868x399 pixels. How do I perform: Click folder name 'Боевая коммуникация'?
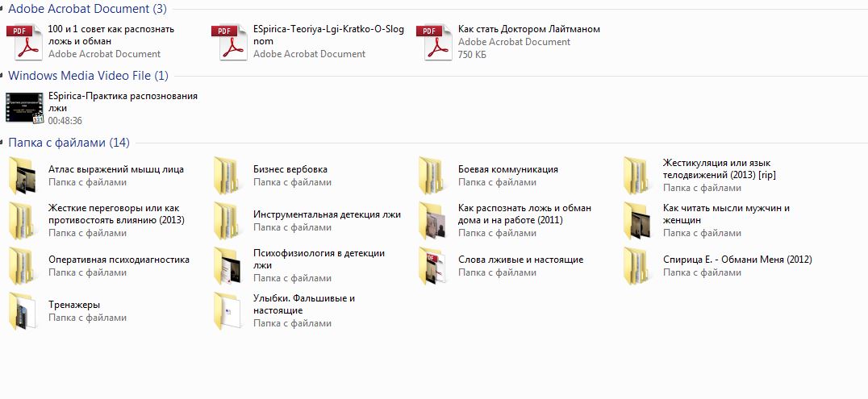click(x=508, y=169)
